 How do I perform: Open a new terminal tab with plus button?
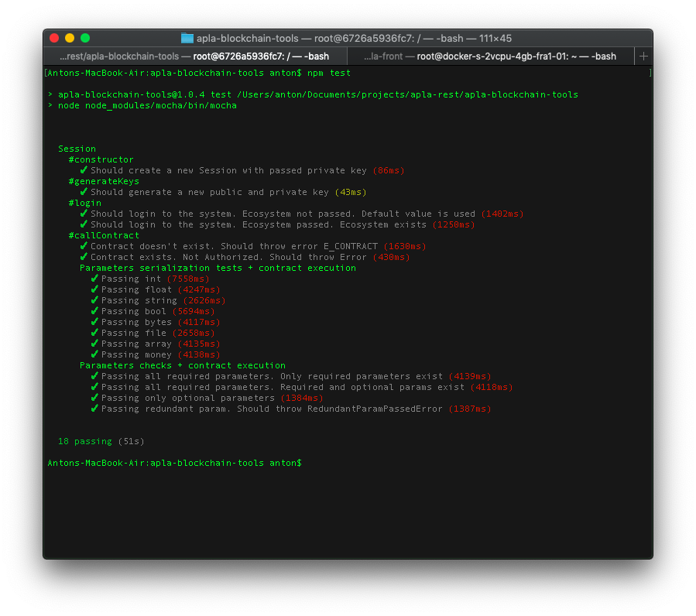[643, 56]
